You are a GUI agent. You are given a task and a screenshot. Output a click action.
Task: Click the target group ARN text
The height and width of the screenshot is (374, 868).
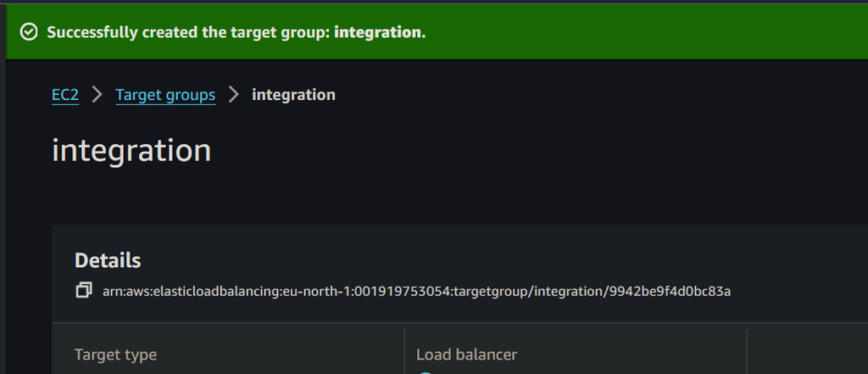[x=416, y=291]
